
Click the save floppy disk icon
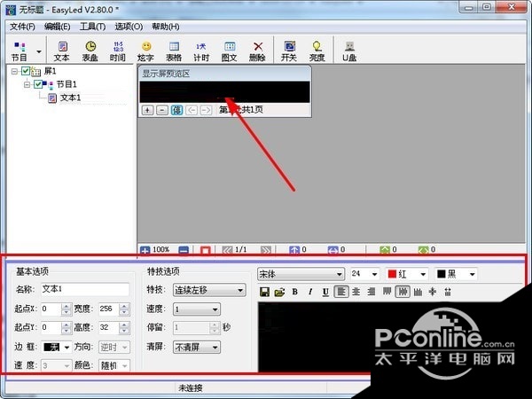[x=264, y=292]
